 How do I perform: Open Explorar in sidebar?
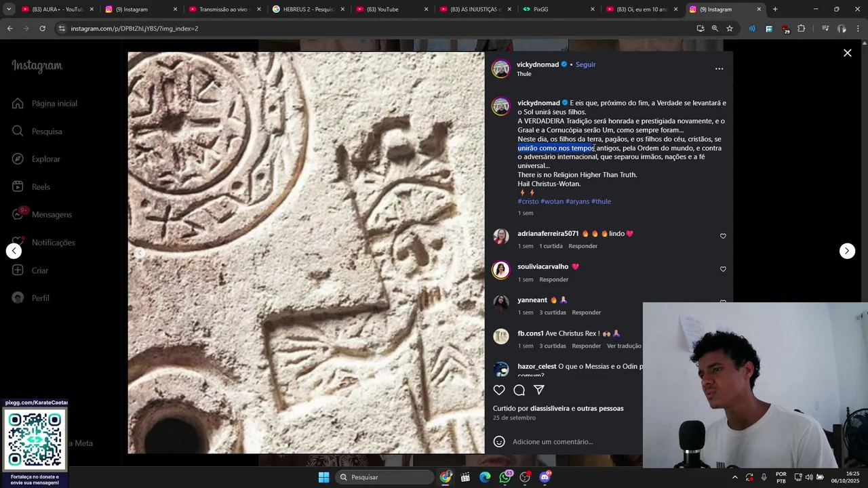[x=37, y=159]
